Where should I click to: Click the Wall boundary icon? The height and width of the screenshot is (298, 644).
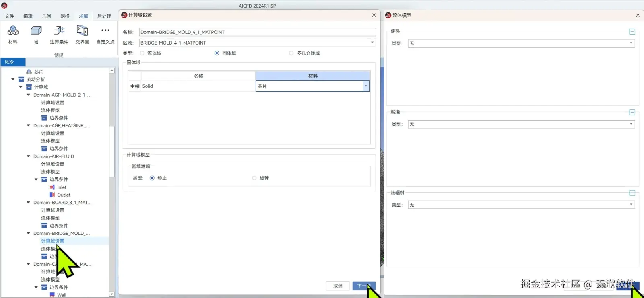(x=52, y=295)
